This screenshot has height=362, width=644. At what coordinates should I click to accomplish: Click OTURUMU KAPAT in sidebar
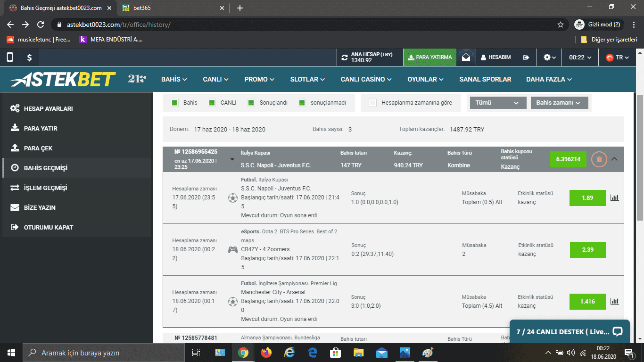[77, 227]
